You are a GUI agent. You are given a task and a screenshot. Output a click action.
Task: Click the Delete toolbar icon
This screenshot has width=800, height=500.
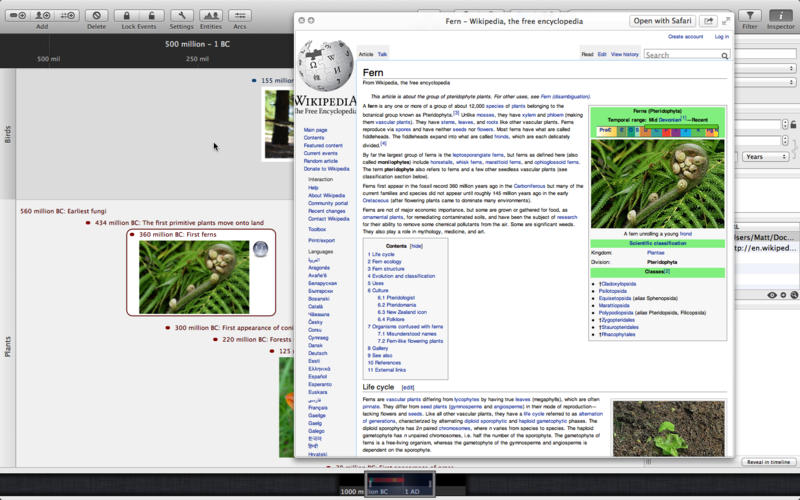click(97, 16)
